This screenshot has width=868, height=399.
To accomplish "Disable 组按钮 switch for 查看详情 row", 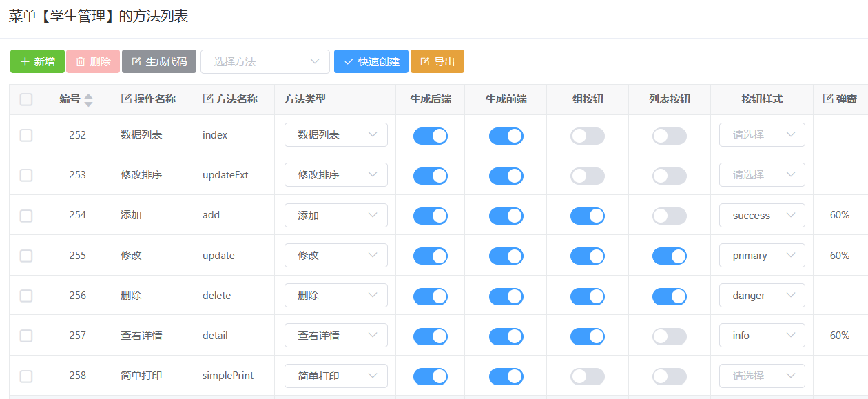I will point(588,336).
